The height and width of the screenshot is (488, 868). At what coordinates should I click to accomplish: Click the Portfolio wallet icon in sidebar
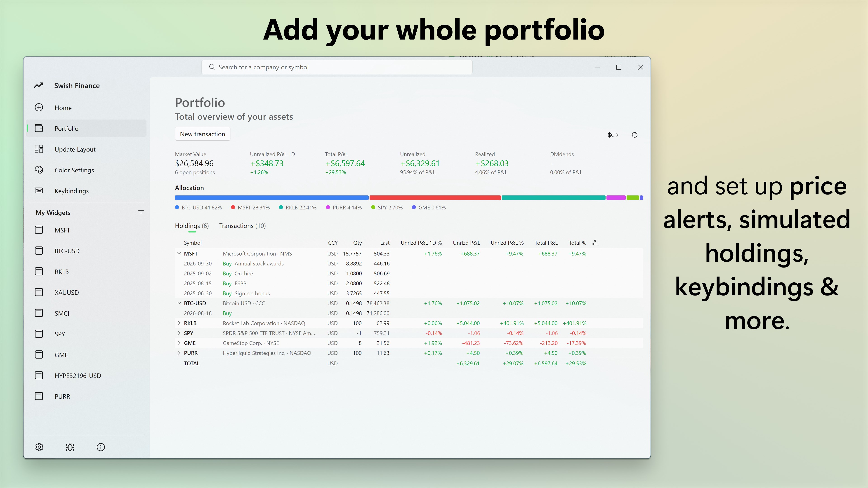click(39, 128)
